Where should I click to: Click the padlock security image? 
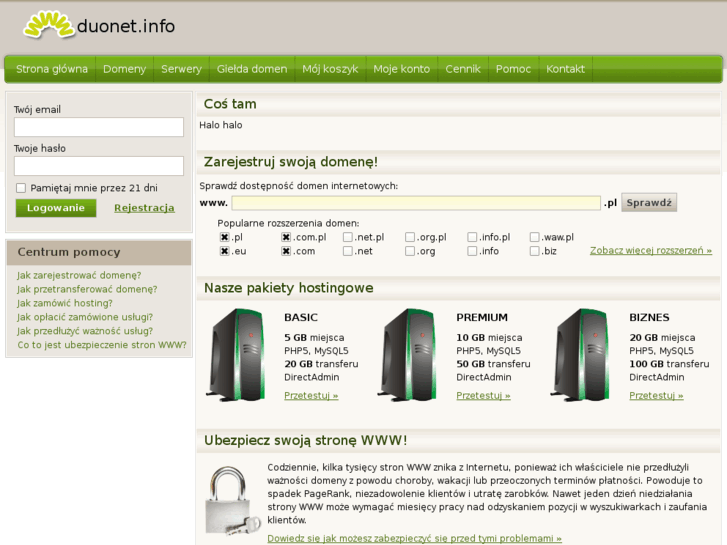[232, 500]
